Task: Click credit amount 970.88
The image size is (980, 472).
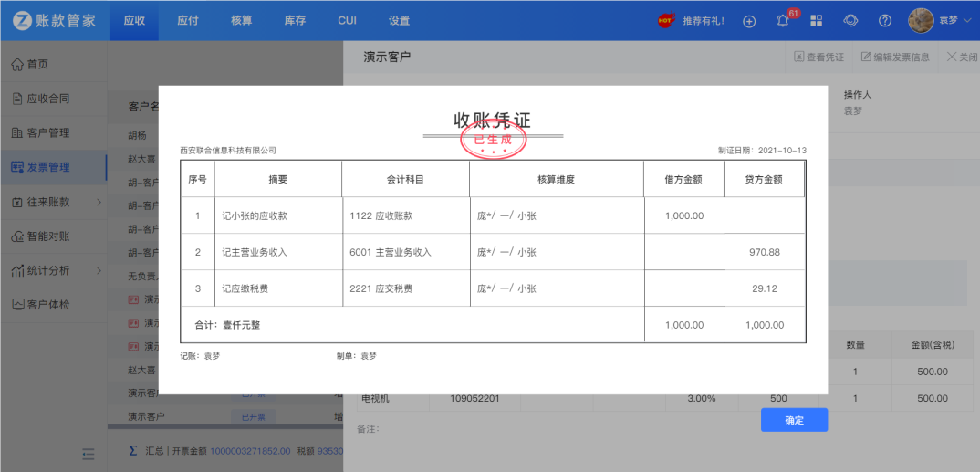Action: click(765, 253)
